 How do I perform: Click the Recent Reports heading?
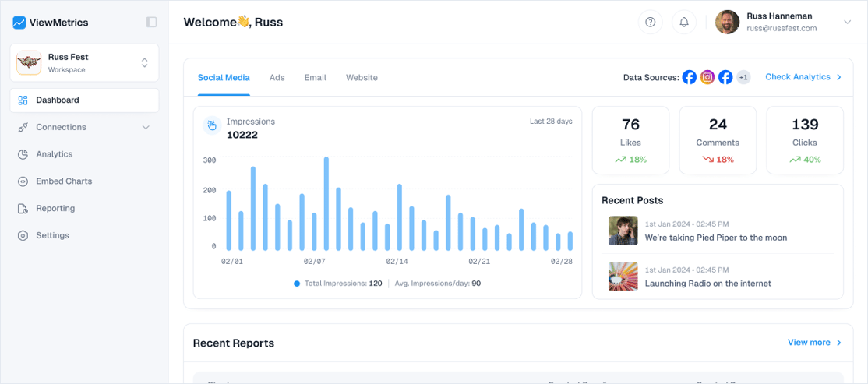pos(234,343)
